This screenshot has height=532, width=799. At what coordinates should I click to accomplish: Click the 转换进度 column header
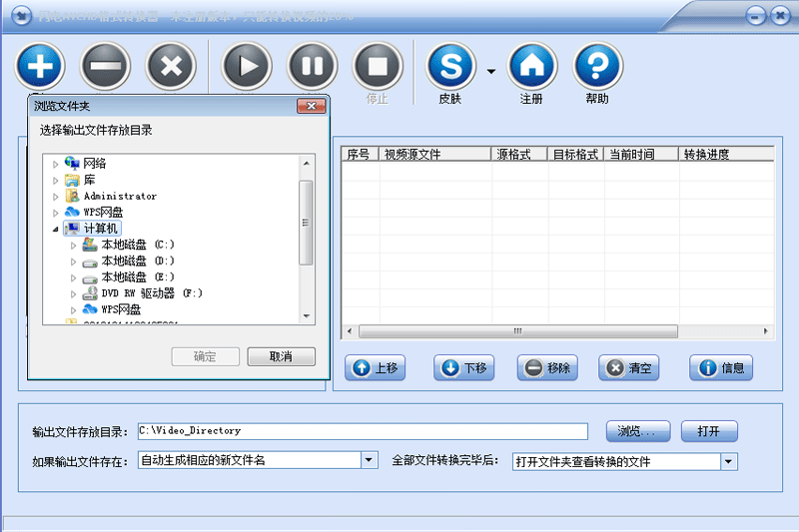(x=726, y=154)
